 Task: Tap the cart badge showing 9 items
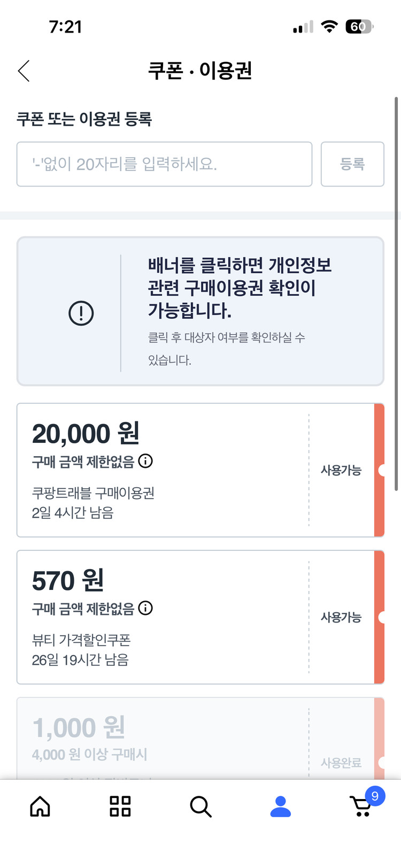point(375,796)
